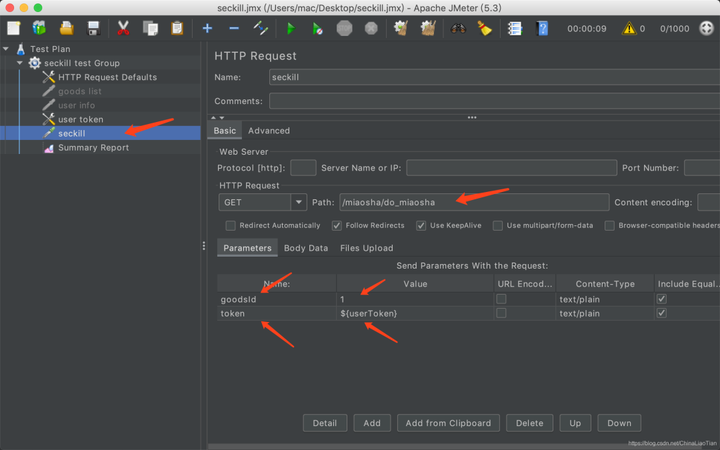Click the Paste clipboard icon
The height and width of the screenshot is (450, 720).
(x=177, y=28)
